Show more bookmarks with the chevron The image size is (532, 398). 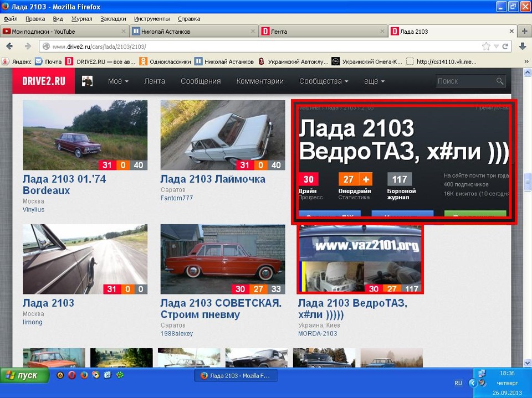coord(526,61)
